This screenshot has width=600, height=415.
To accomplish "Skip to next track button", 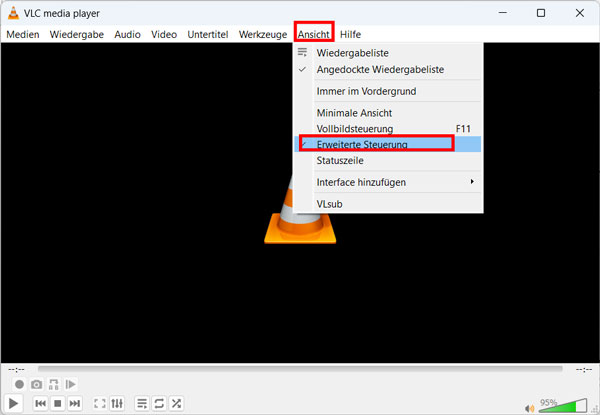I will pos(75,403).
